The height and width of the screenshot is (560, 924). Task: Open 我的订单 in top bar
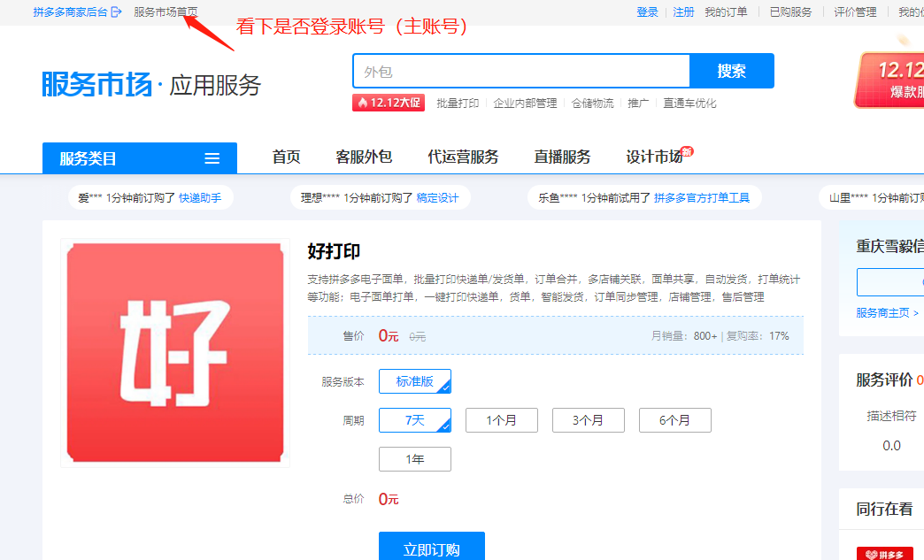click(x=726, y=12)
